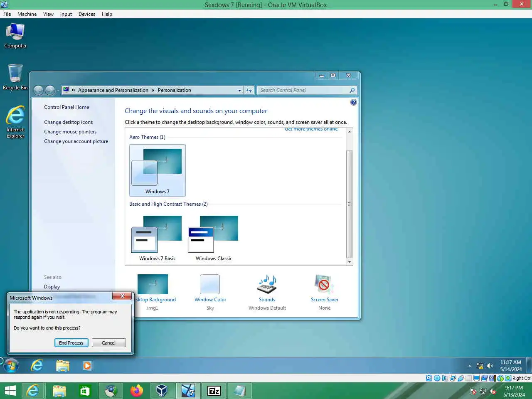Click the VirtualBox optical disc indicator

[x=437, y=378]
